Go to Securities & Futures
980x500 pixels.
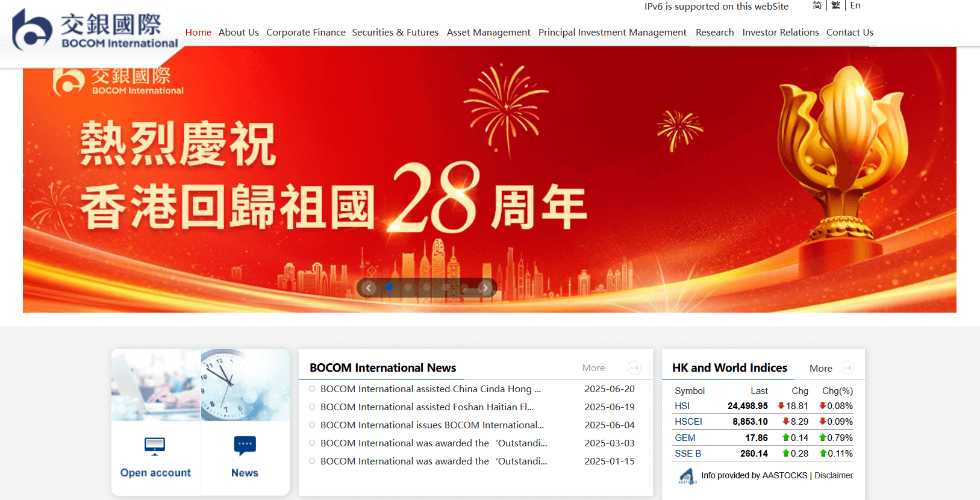coord(395,33)
